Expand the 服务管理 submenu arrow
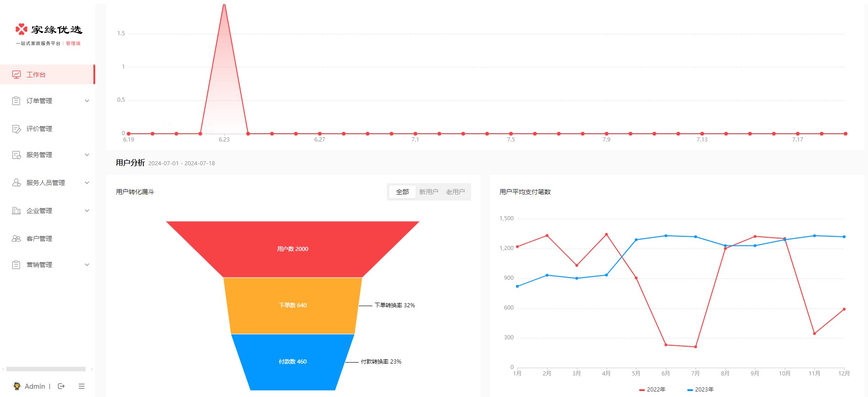The height and width of the screenshot is (397, 868). tap(87, 155)
